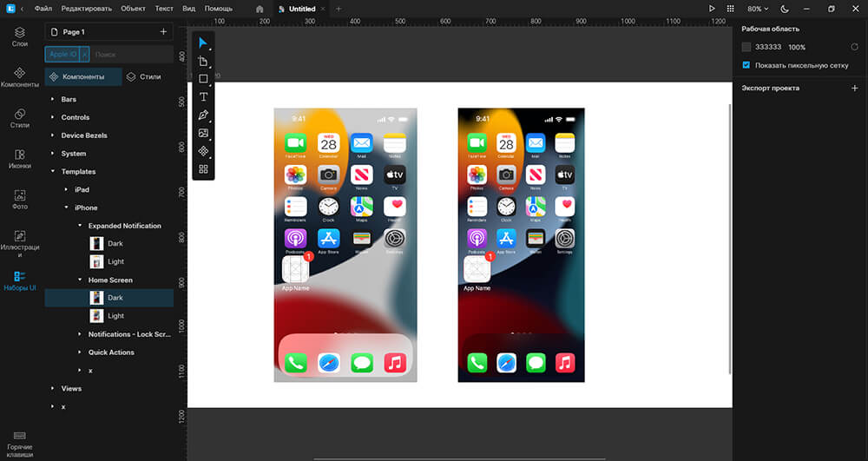Toggle dark mode moon icon
The height and width of the screenshot is (461, 868).
click(785, 9)
